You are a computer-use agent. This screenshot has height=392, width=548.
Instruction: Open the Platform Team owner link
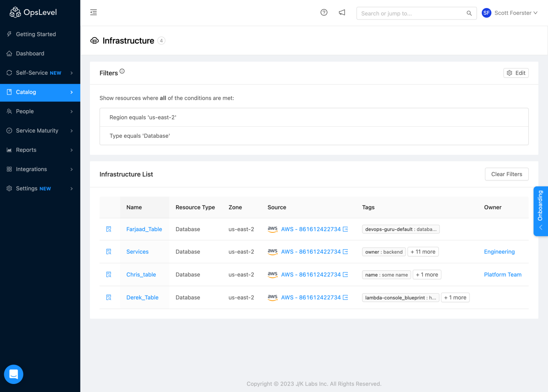click(503, 274)
